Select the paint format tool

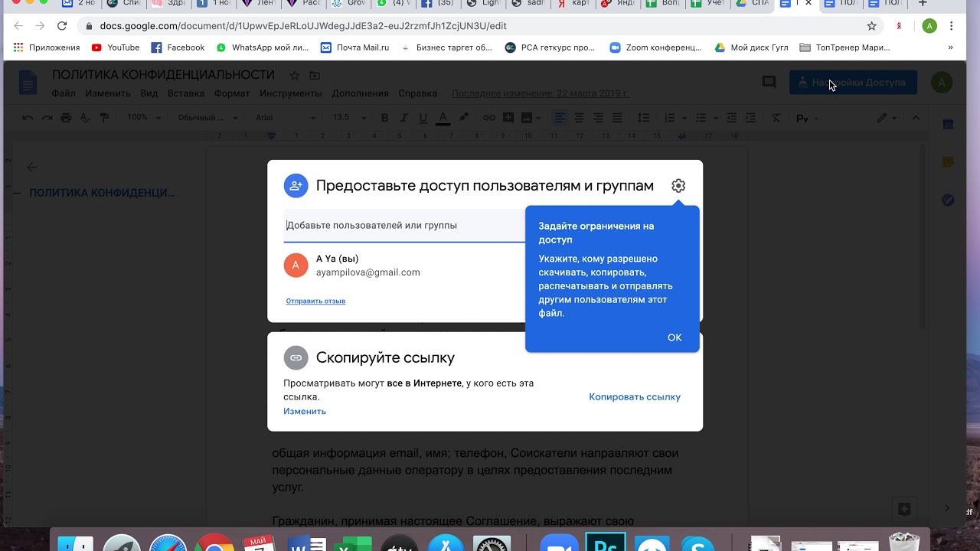coord(105,118)
